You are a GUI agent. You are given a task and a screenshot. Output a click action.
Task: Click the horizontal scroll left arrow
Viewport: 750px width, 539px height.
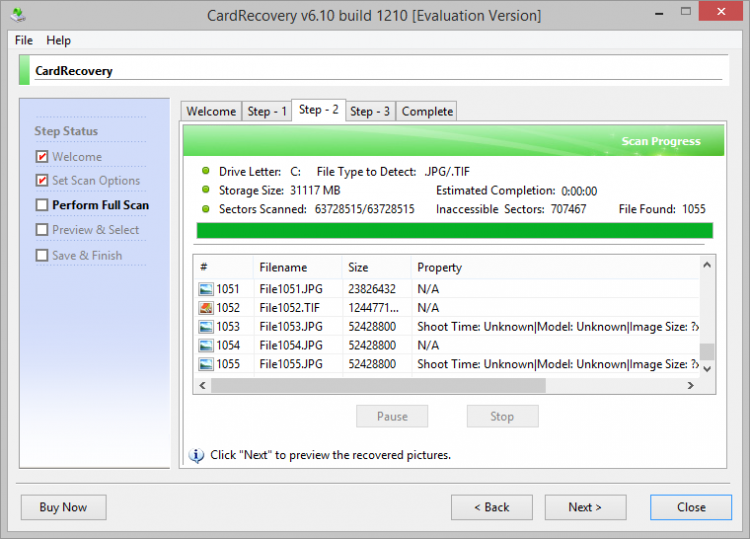[x=202, y=385]
